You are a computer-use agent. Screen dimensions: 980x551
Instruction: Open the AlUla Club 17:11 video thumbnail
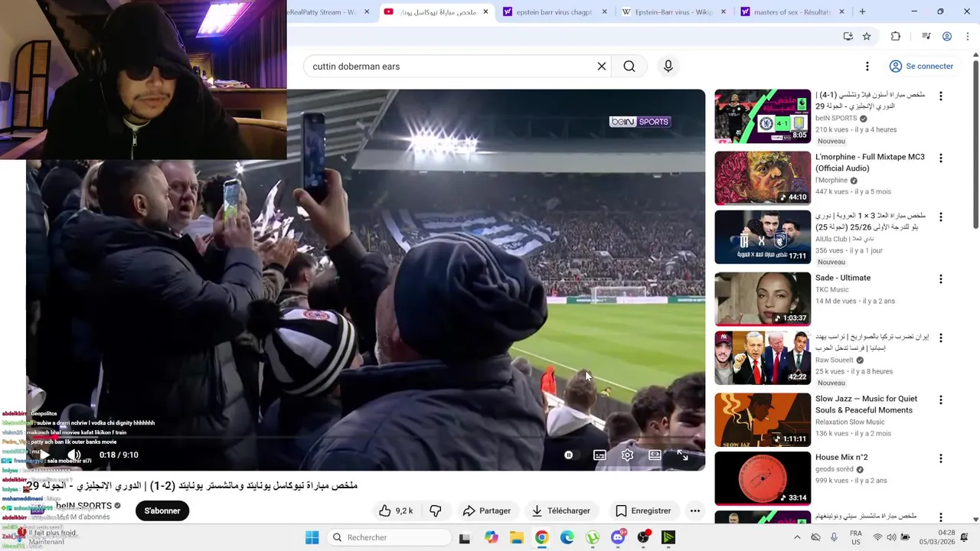click(x=763, y=237)
